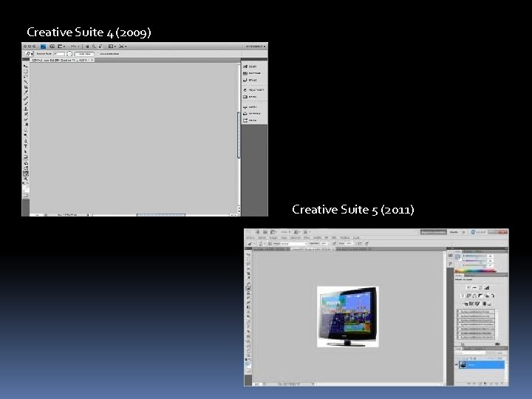Viewport: 532px width, 399px height.
Task: Click the Rotation Angle field in CS4 options bar
Action: pyautogui.click(x=59, y=54)
